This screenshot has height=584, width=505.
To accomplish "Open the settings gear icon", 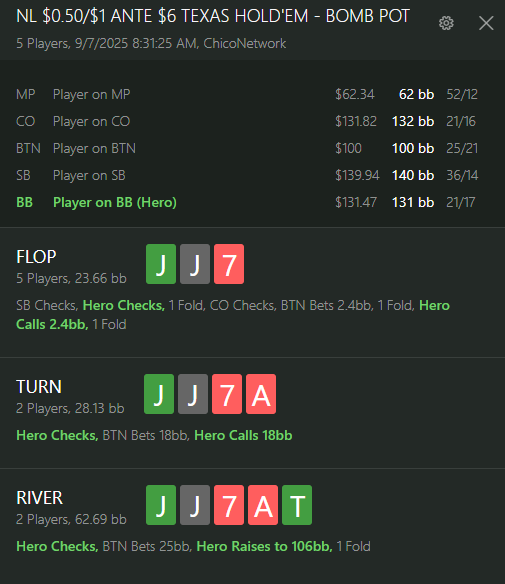I will [x=446, y=23].
